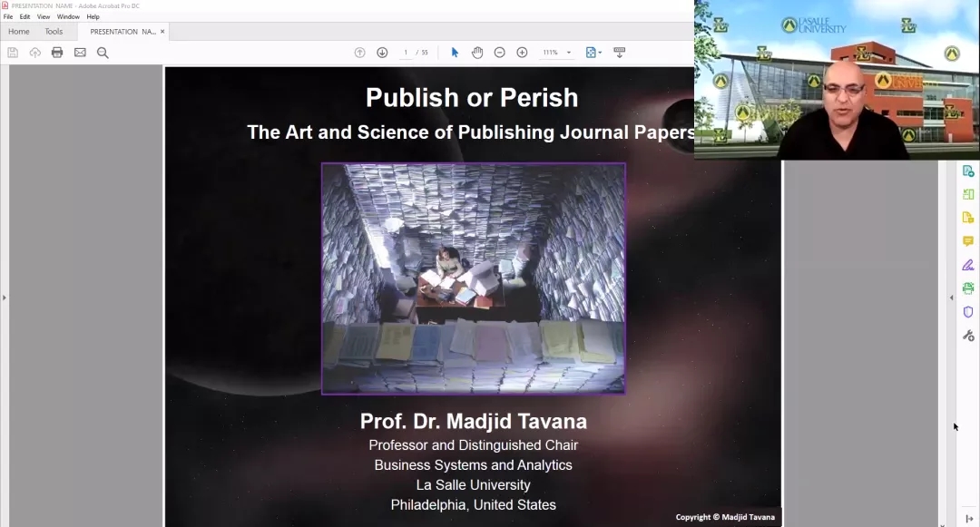Viewport: 980px width, 527px height.
Task: Open the Fill & Sign pen icon
Action: coord(968,265)
